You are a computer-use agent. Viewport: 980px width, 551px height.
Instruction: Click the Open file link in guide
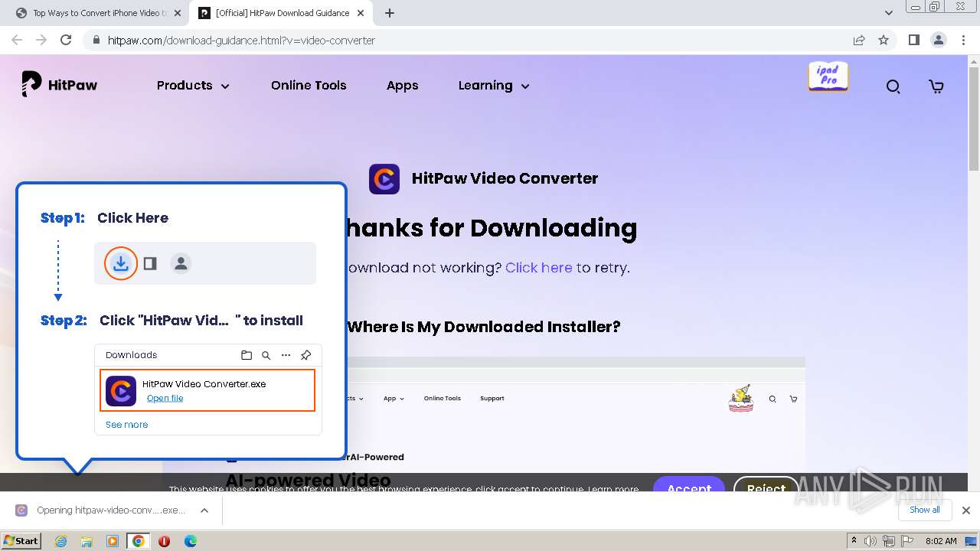click(x=165, y=398)
